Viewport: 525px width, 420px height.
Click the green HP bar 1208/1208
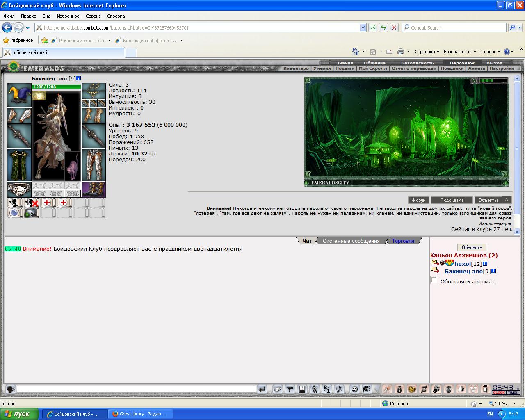(56, 87)
